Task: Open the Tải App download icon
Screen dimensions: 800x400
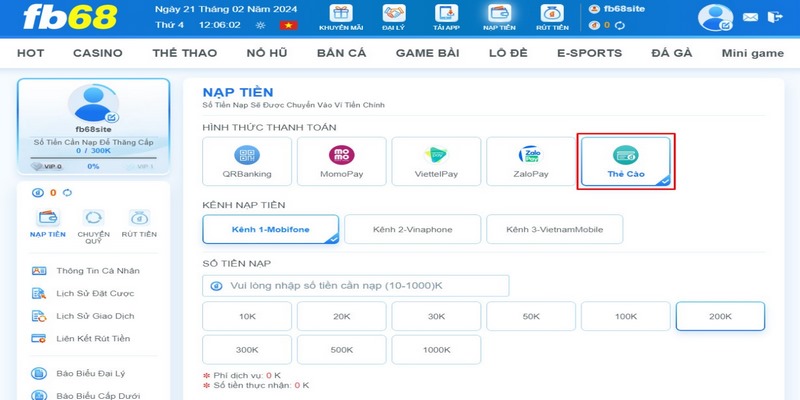Action: [x=446, y=14]
